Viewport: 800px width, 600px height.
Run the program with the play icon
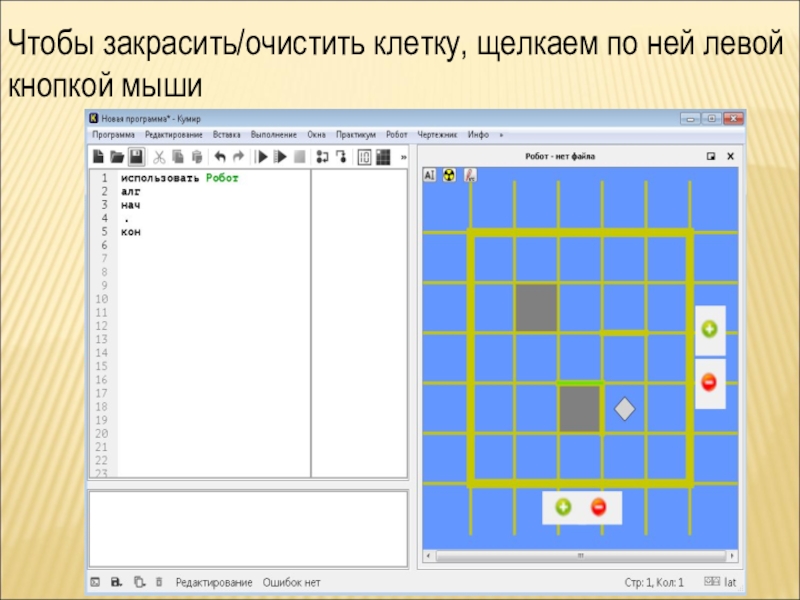pyautogui.click(x=262, y=157)
